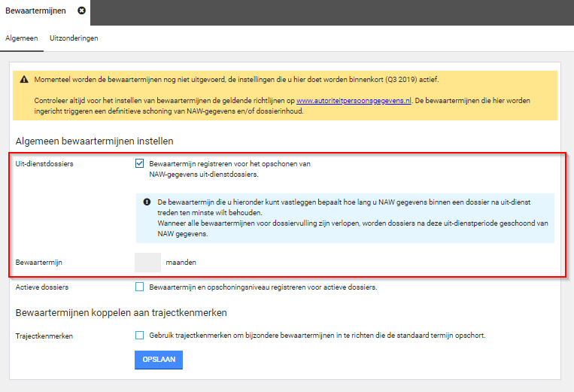The image size is (574, 392).
Task: Focus the Bewaartermijn months input field
Action: click(x=147, y=263)
